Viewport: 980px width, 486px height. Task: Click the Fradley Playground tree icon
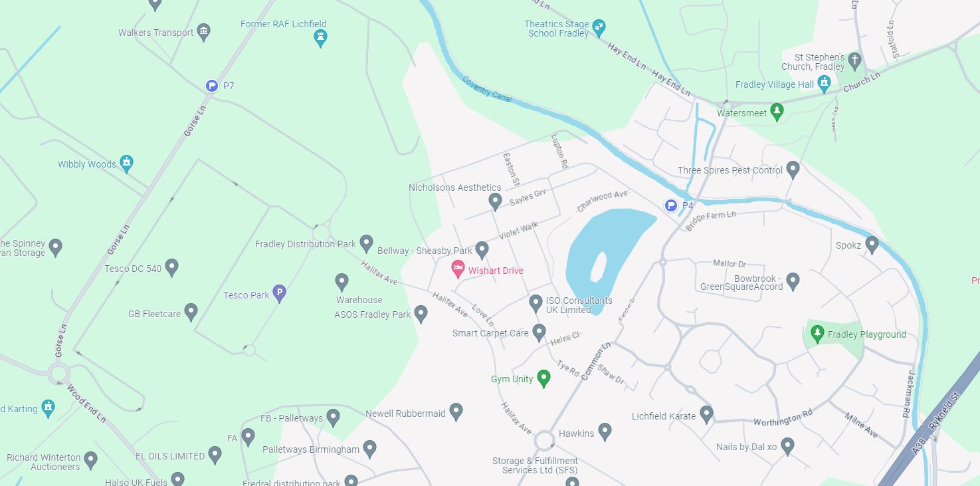tap(817, 334)
